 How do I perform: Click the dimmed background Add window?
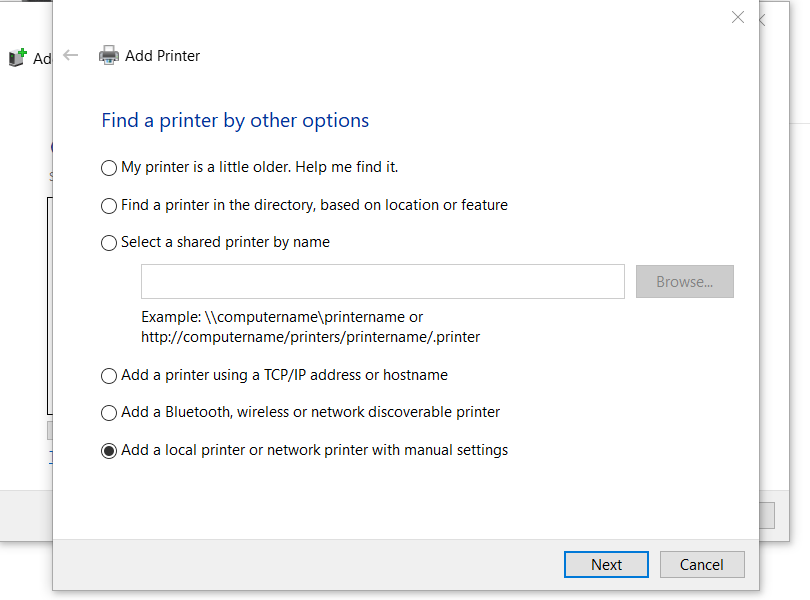25,300
